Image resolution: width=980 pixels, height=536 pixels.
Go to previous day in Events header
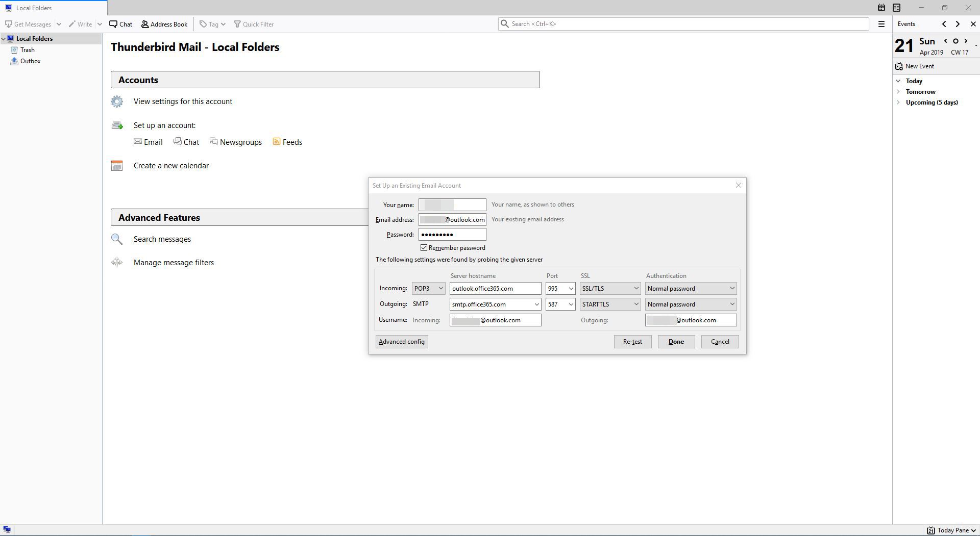(944, 24)
